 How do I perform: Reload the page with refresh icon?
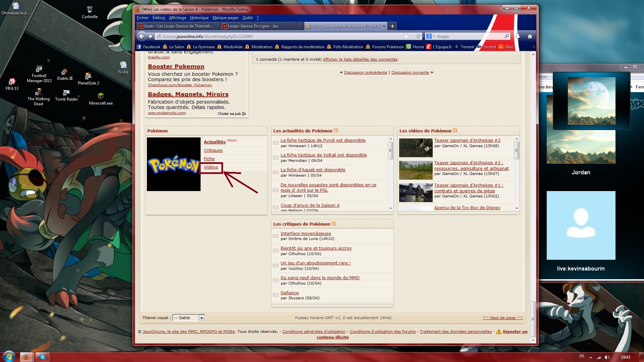click(419, 36)
